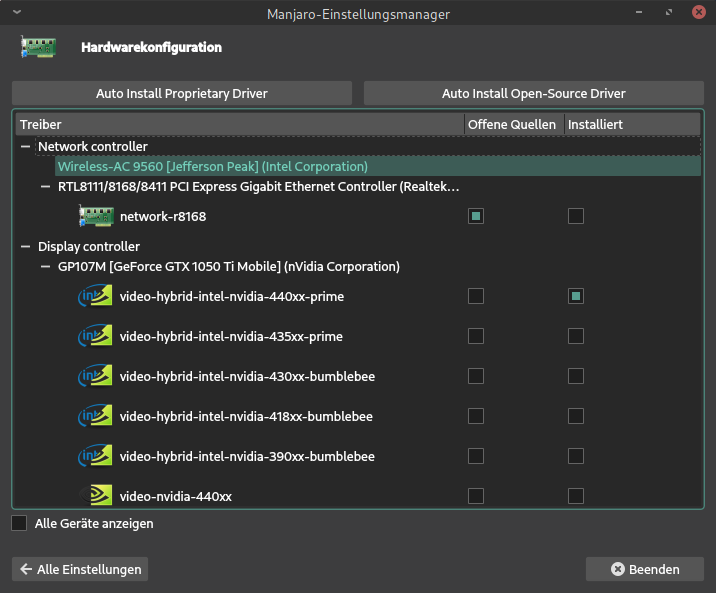Click Auto Install Open-Source Driver button

click(534, 93)
